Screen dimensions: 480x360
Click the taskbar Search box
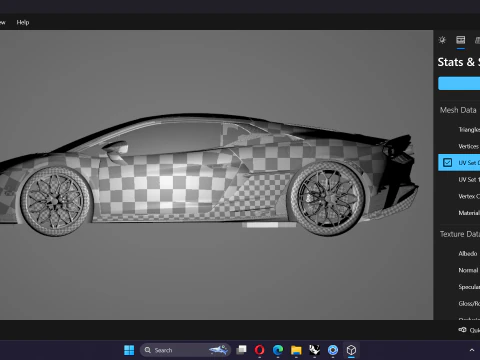click(185, 350)
